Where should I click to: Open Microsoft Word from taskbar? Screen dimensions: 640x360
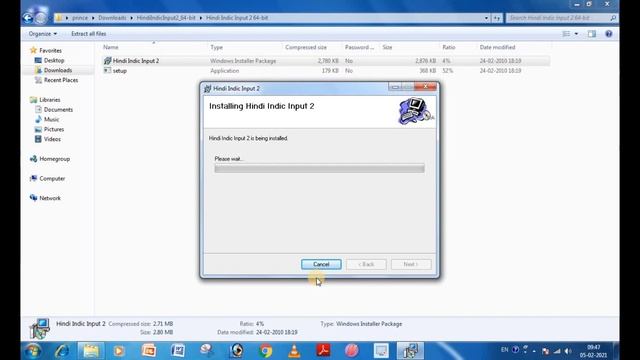point(178,351)
